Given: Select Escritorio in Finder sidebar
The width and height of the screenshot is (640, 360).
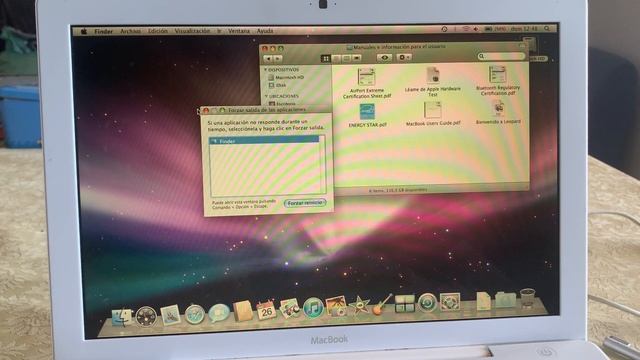Looking at the screenshot, I should (282, 104).
